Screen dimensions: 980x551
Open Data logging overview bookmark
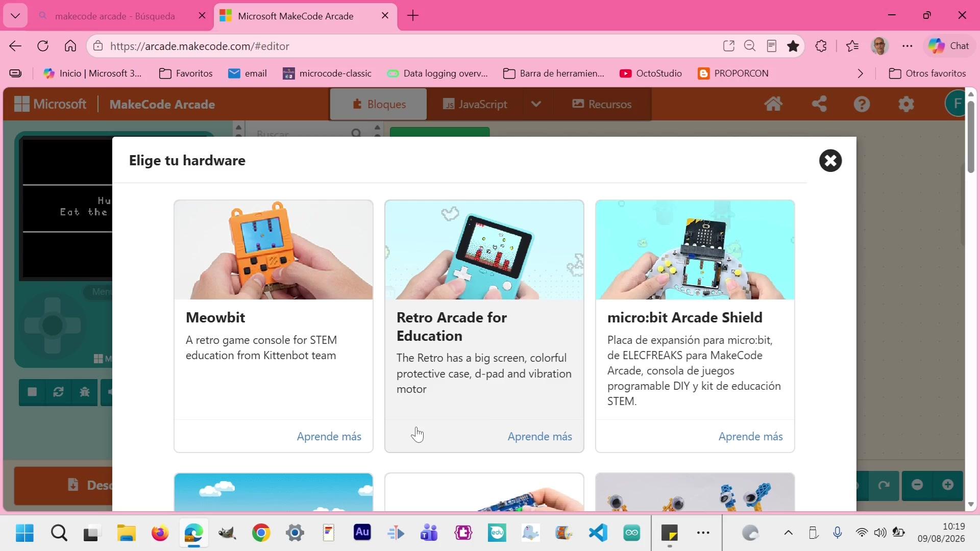(x=437, y=73)
